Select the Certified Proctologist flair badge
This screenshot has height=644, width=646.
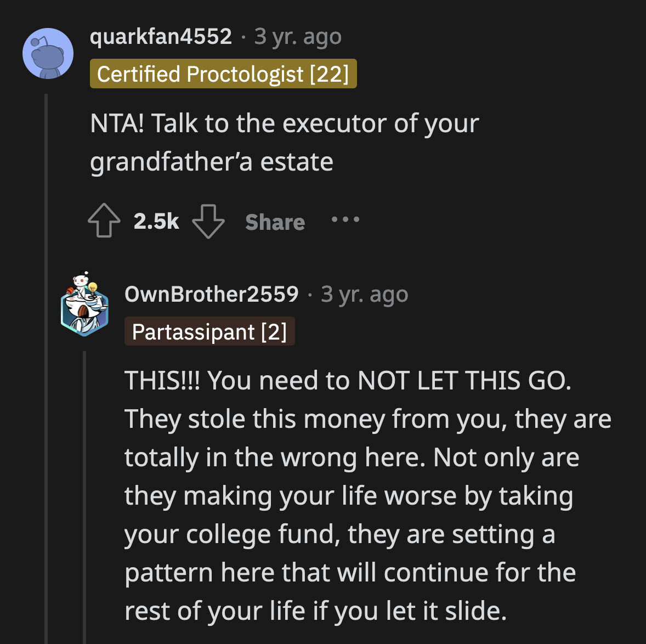pyautogui.click(x=223, y=74)
